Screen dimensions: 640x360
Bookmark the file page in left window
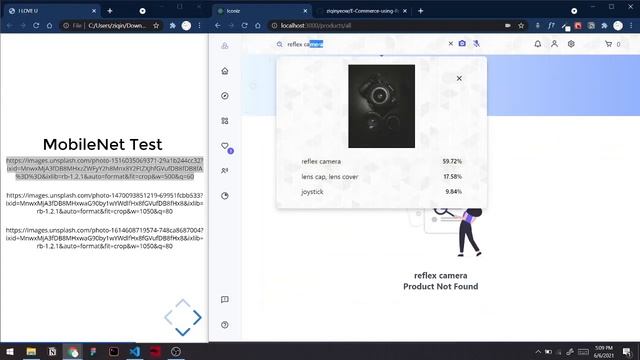156,25
